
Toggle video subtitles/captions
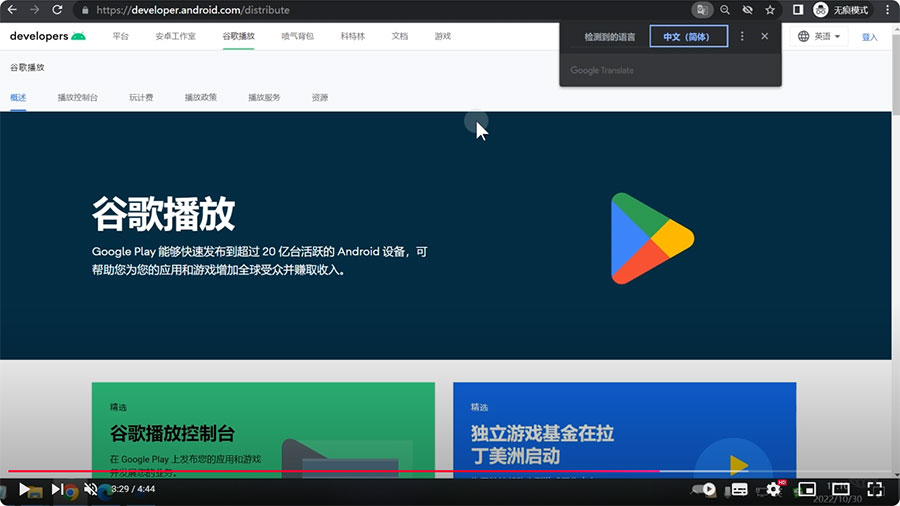739,489
